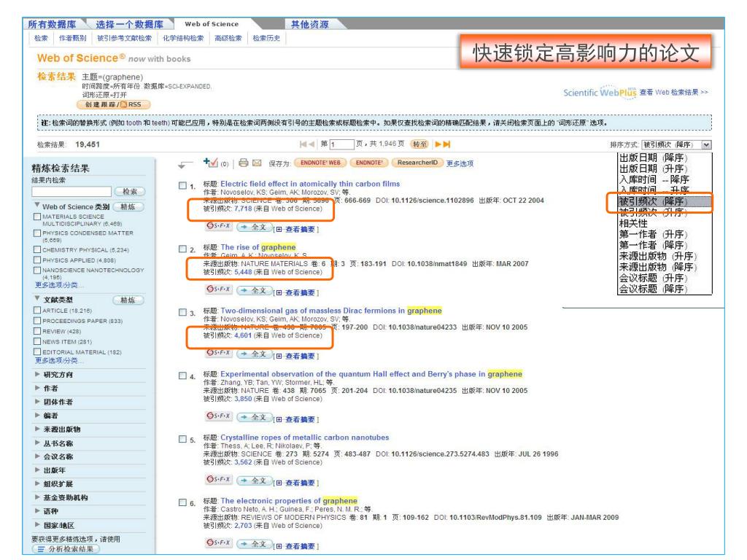The height and width of the screenshot is (560, 747).
Task: Check MATERIALS SCIENCE MULTIDISCIPLINARY category
Action: point(37,217)
